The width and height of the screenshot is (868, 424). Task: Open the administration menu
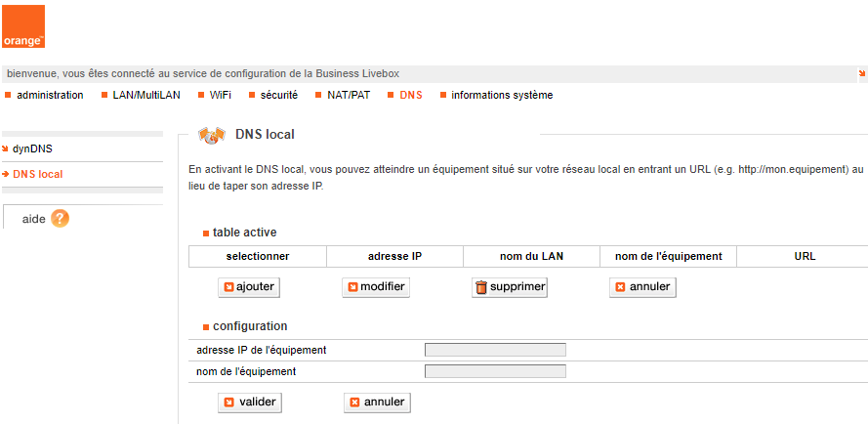pos(50,95)
